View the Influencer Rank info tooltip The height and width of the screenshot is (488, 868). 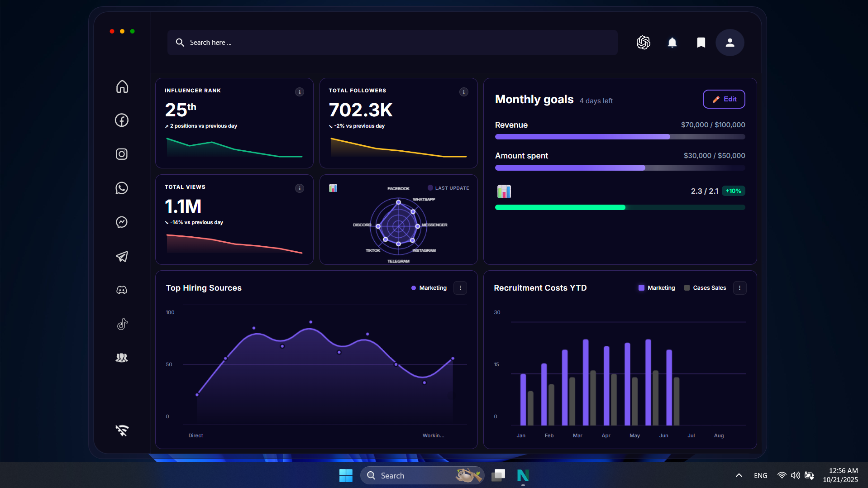tap(299, 92)
